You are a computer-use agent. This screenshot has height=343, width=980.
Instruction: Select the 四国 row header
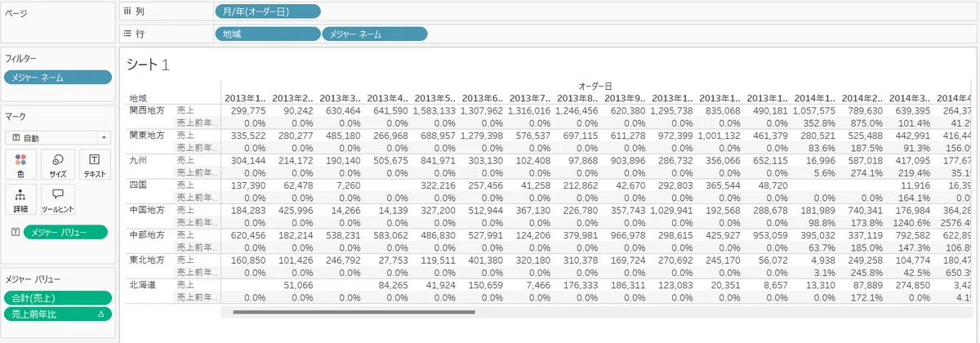138,185
